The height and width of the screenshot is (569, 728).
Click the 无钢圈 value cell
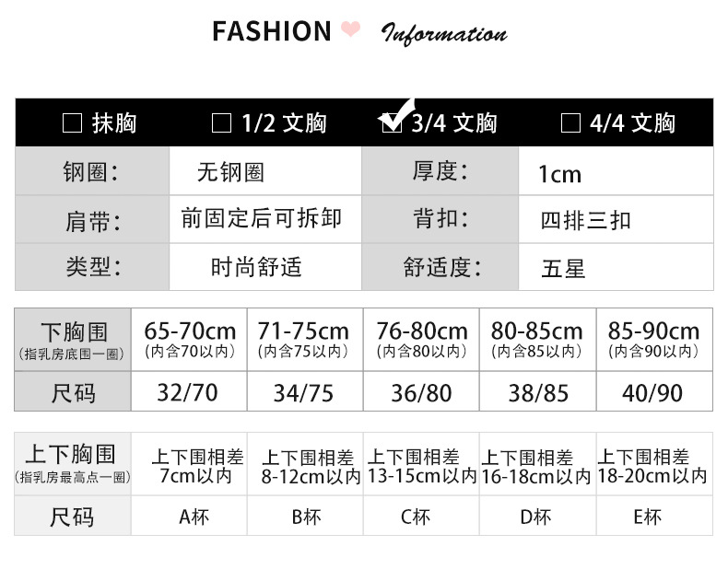tap(230, 172)
